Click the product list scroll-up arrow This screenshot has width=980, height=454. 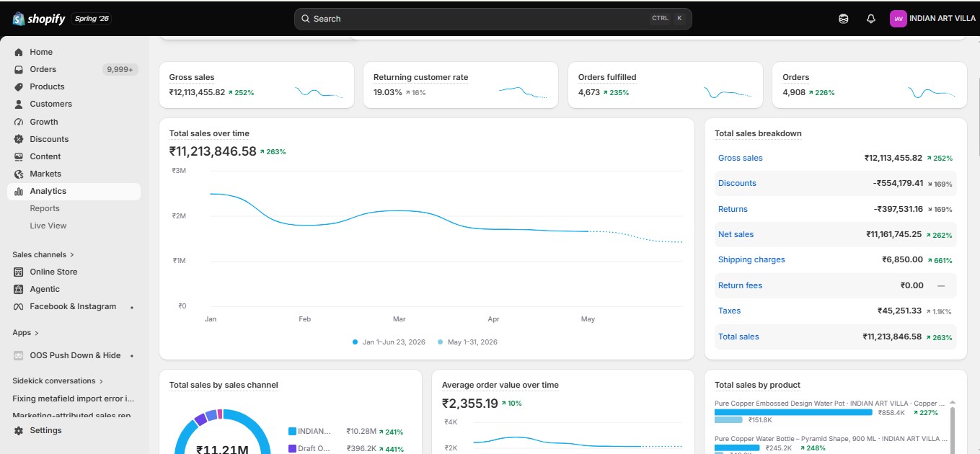pyautogui.click(x=953, y=403)
